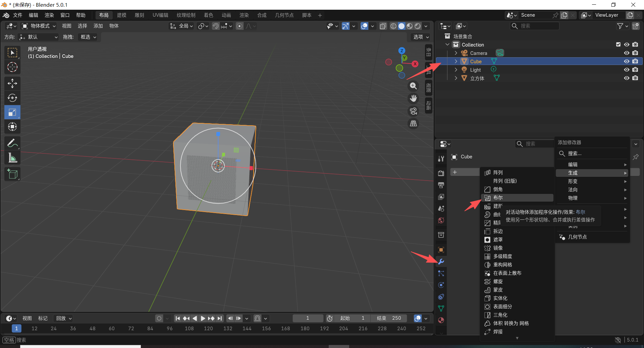Click the current frame number field
The height and width of the screenshot is (348, 644).
[308, 319]
